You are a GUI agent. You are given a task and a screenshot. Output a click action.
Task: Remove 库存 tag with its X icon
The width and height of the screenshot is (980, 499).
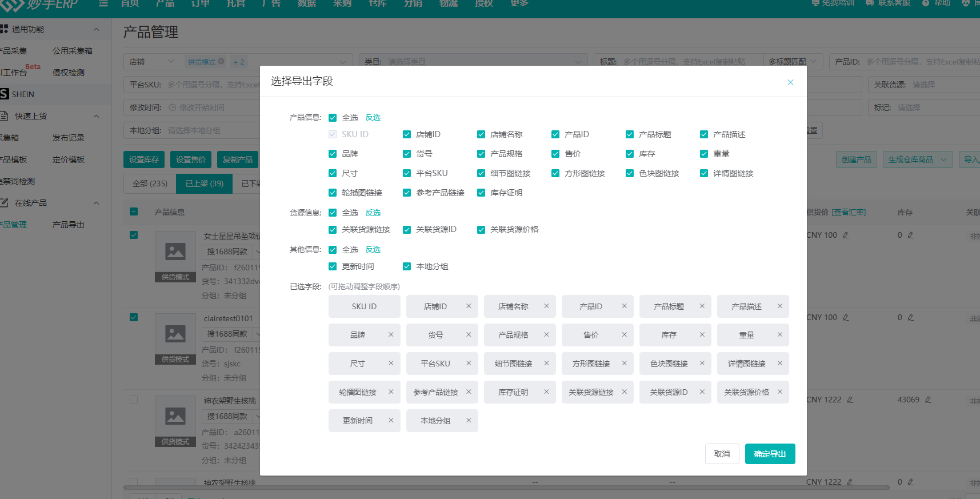point(702,335)
